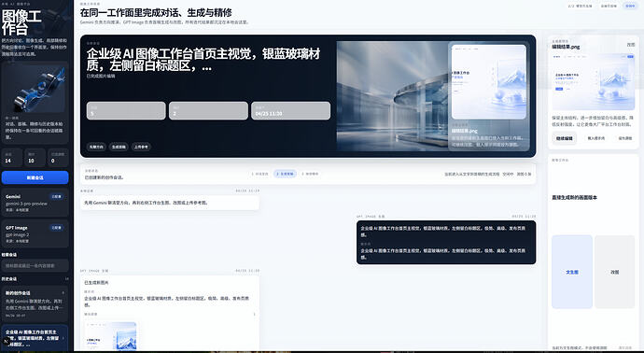Viewport: 644px width, 353px height.
Task: Choose the 文生图 mode tile
Action: pos(572,272)
